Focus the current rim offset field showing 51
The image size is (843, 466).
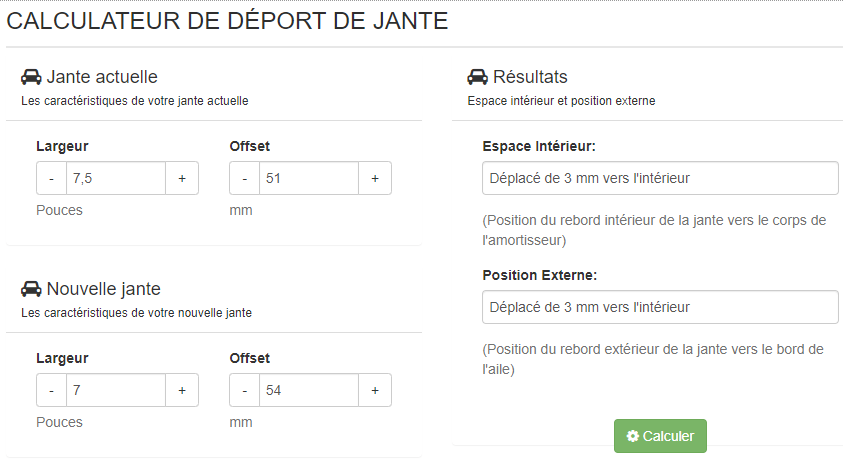[309, 178]
